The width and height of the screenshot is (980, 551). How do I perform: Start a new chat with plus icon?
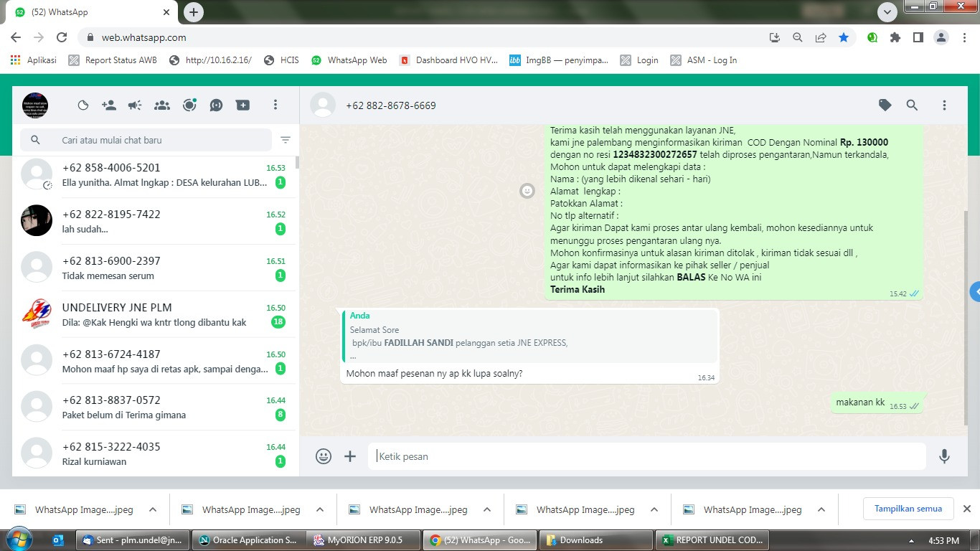tap(243, 105)
